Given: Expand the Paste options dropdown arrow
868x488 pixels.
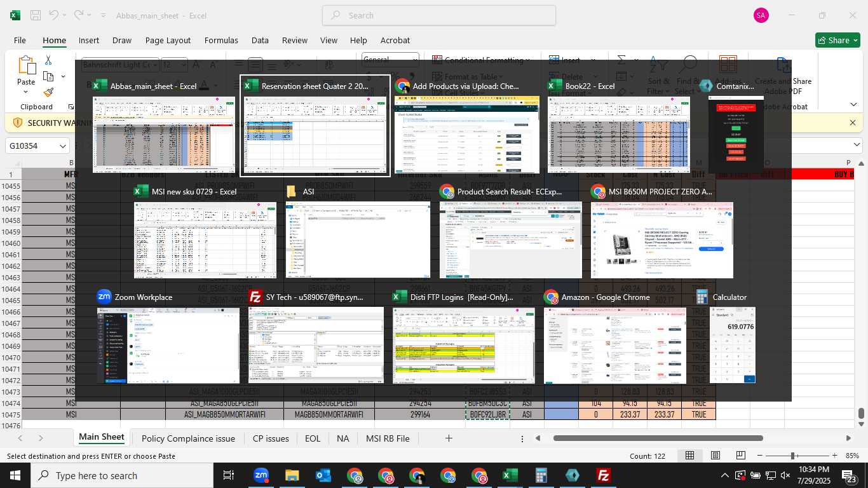Looking at the screenshot, I should pos(26,92).
